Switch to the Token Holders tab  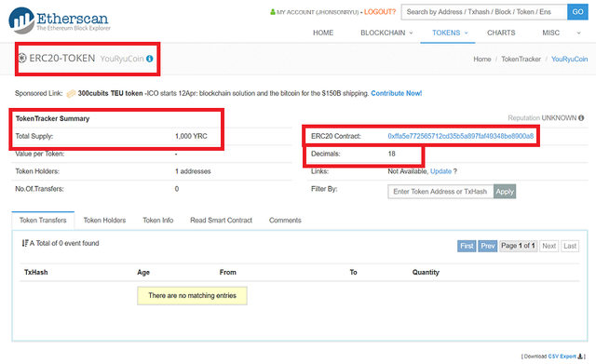tap(104, 221)
